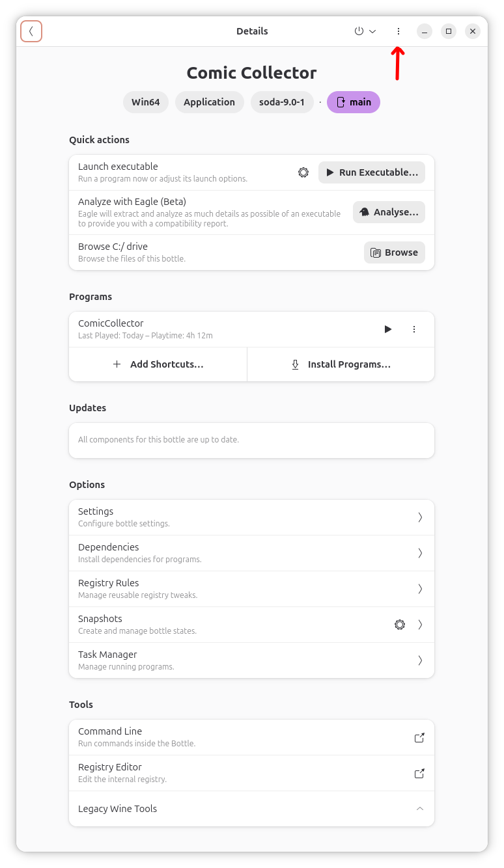The height and width of the screenshot is (868, 504).
Task: Open the power options dropdown in header
Action: (x=365, y=31)
